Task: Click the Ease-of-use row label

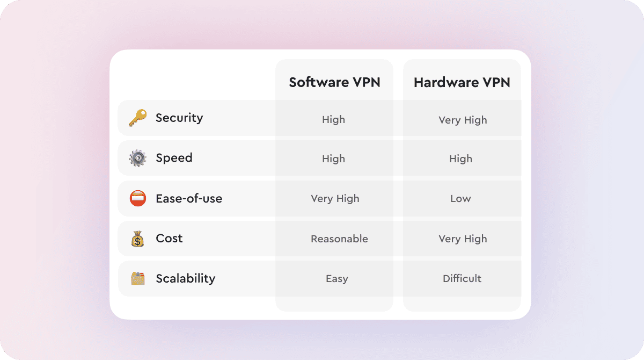Action: click(x=188, y=198)
